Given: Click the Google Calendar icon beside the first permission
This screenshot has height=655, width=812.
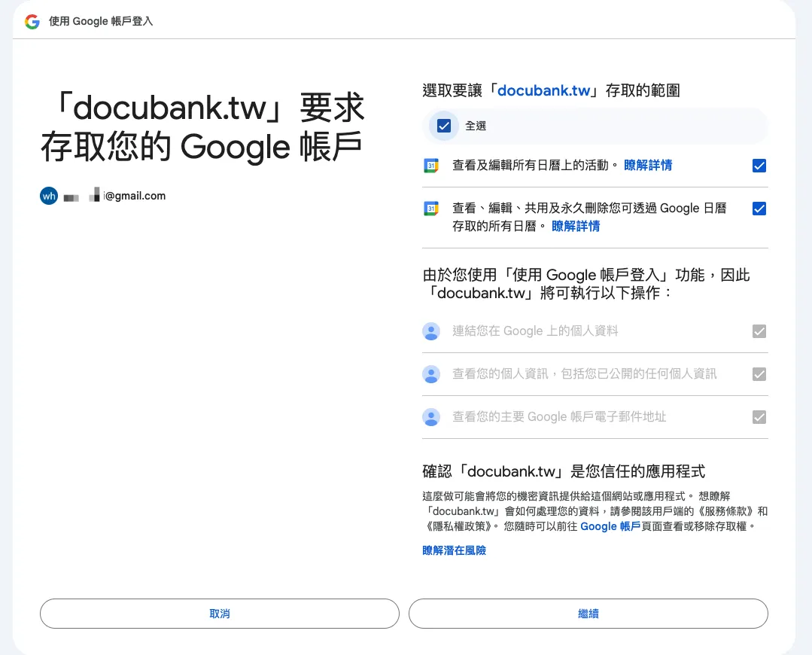Looking at the screenshot, I should [x=430, y=166].
